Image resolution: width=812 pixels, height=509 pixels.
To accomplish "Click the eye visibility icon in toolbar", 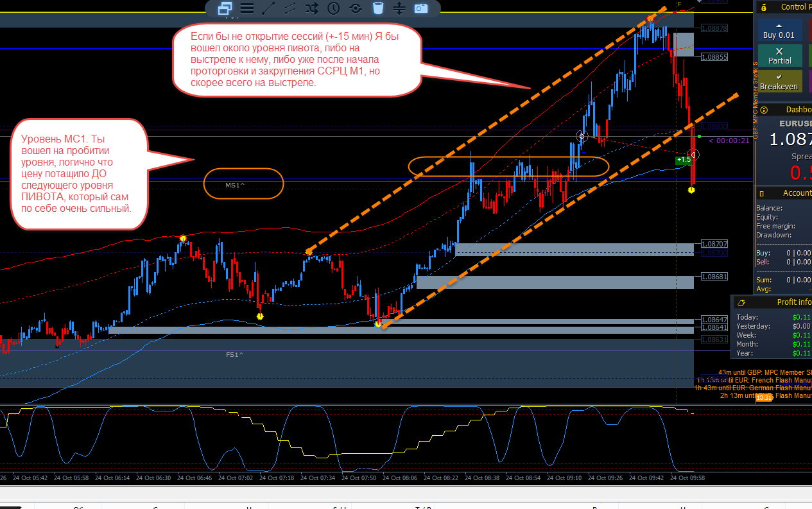I will pyautogui.click(x=356, y=8).
